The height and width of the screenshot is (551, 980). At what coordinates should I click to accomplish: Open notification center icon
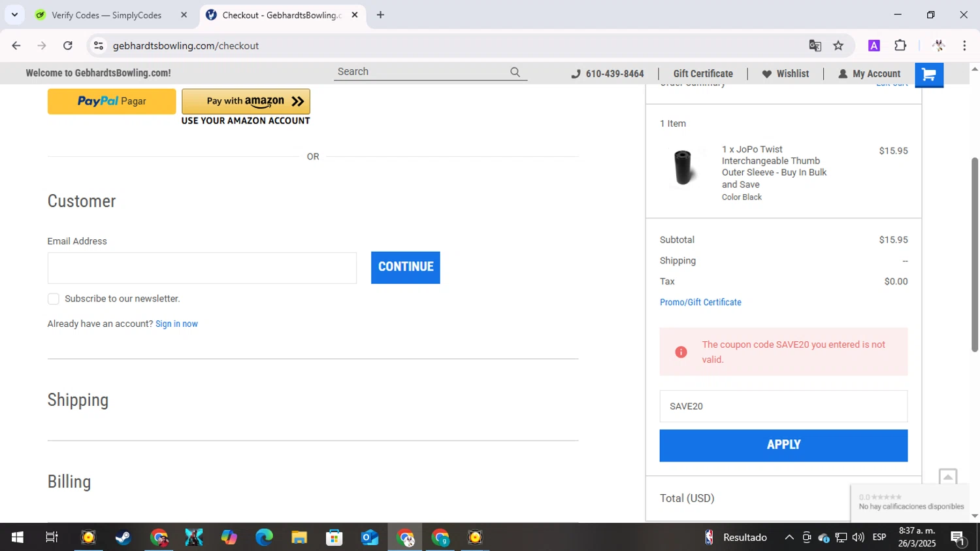point(958,538)
